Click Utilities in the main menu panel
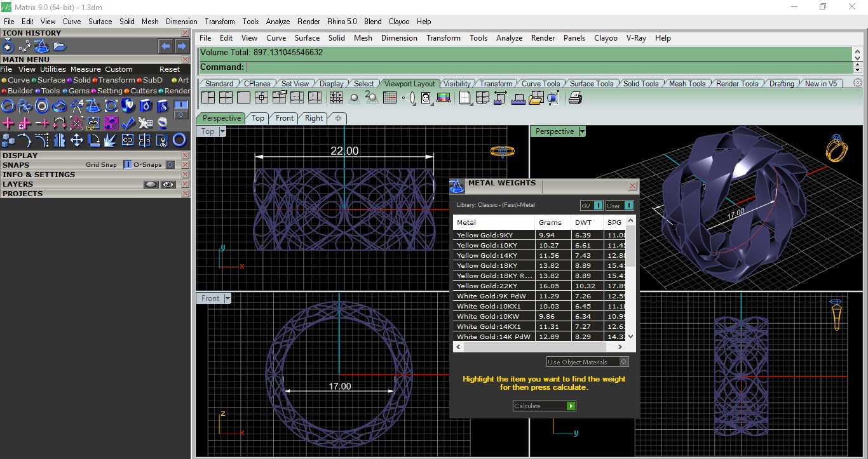This screenshot has width=868, height=459. pyautogui.click(x=53, y=69)
